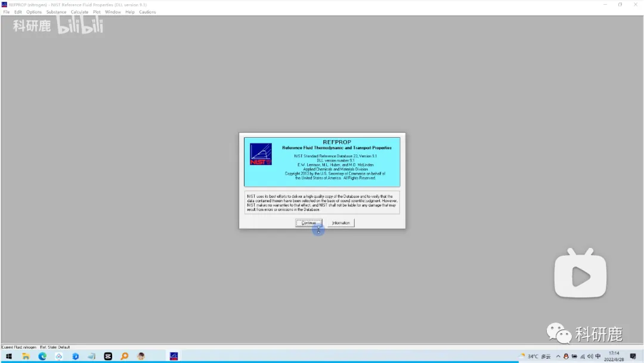Screen dimensions: 644x363
Task: Open the Options menu
Action: click(x=34, y=12)
